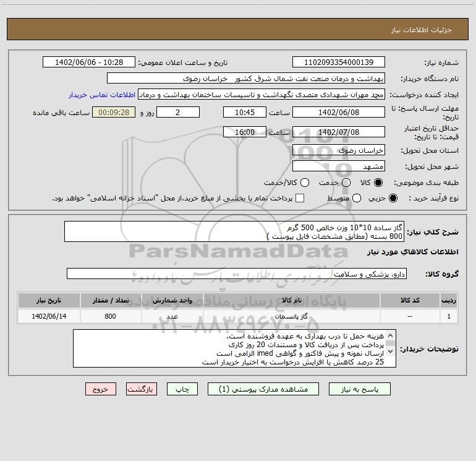Click the deadline time field 10:45
476x461 pixels.
coord(245,112)
